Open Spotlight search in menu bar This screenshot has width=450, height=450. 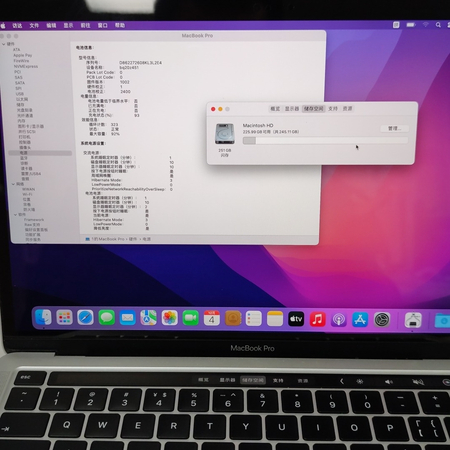tap(438, 25)
